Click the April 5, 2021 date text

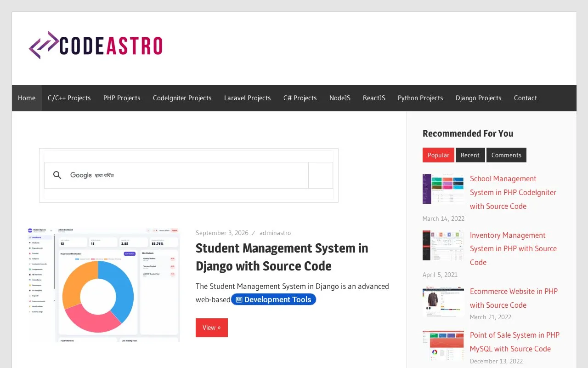coord(440,275)
